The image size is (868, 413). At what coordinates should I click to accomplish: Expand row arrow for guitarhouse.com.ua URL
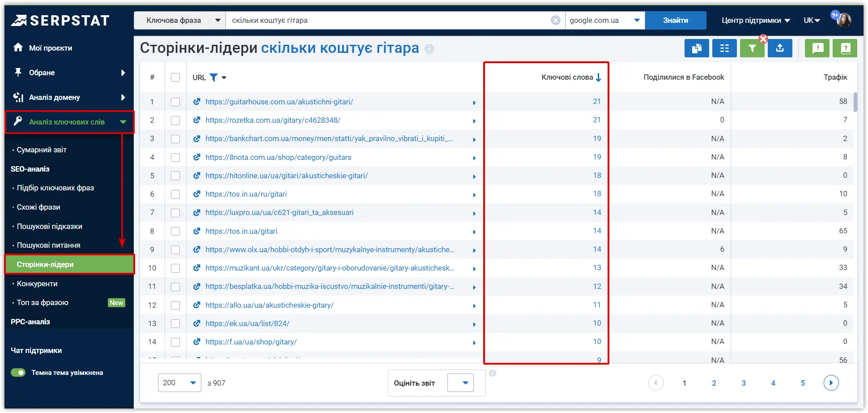pos(474,103)
